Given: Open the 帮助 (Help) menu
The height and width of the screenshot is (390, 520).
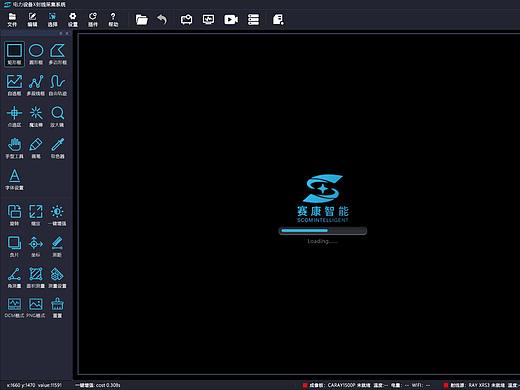Looking at the screenshot, I should (113, 20).
